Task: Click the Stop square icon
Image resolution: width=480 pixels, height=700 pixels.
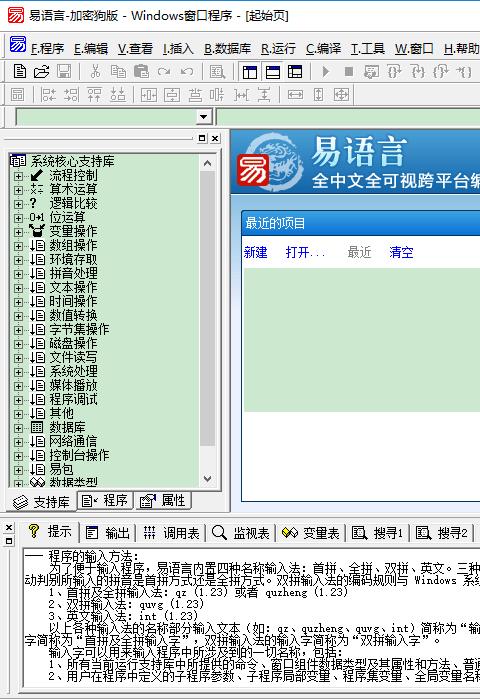Action: point(349,71)
